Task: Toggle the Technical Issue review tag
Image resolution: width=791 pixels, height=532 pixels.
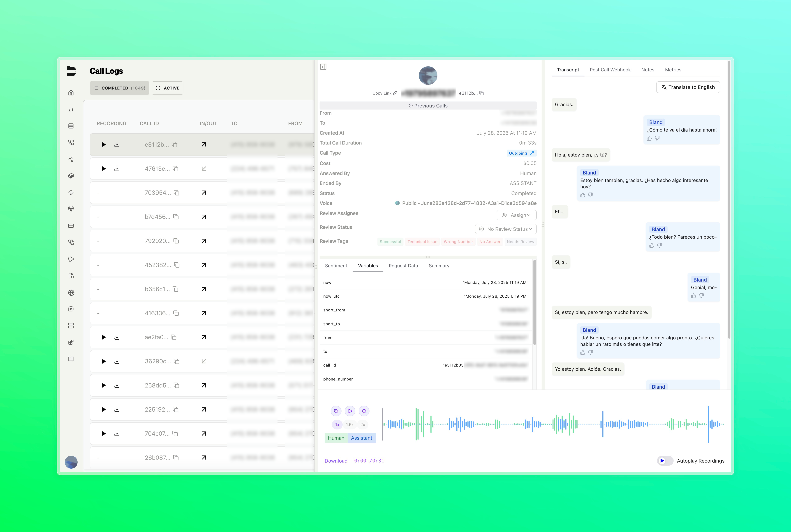Action: pyautogui.click(x=422, y=242)
